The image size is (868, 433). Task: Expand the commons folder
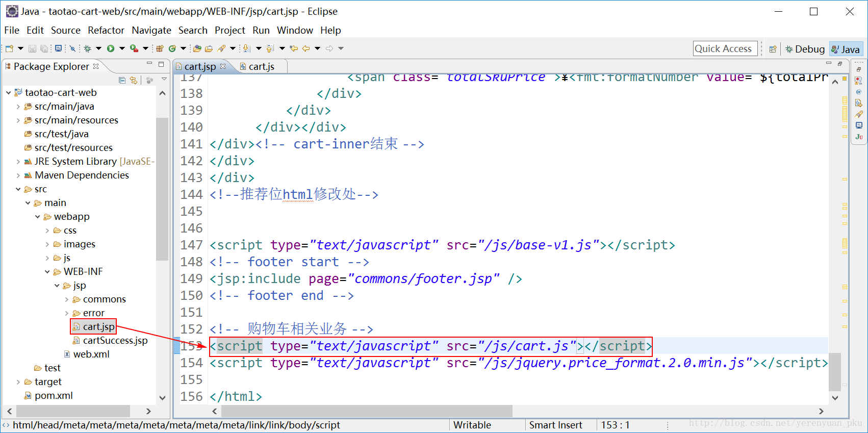(67, 299)
